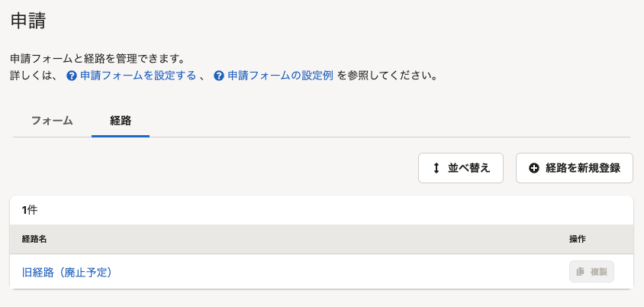The image size is (644, 307).
Task: Click the 並べ替え button text
Action: click(469, 168)
